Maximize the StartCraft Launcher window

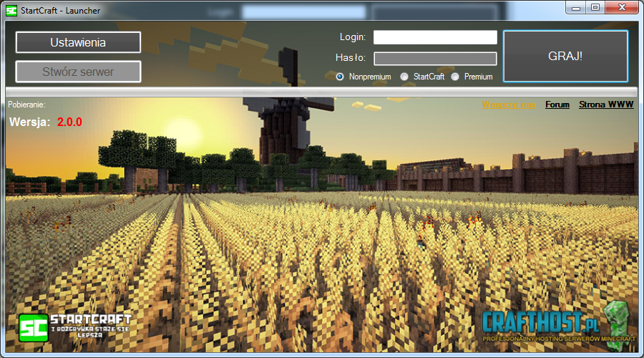(x=595, y=7)
